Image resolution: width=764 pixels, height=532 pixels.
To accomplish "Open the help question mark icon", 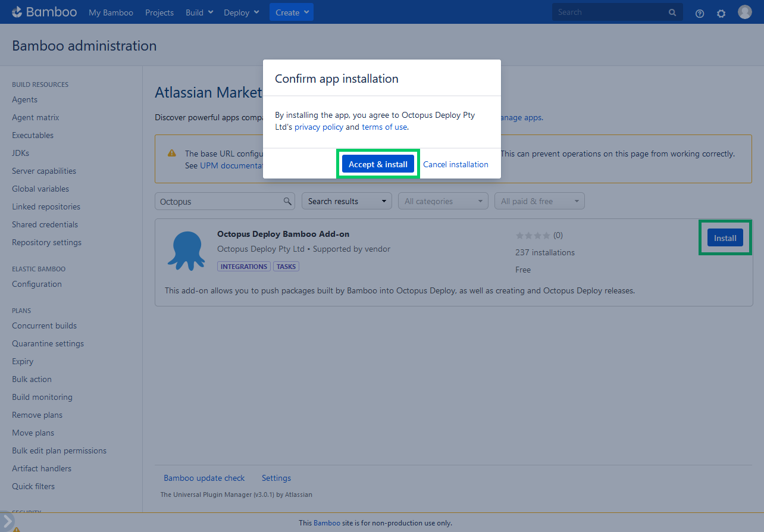I will 700,13.
